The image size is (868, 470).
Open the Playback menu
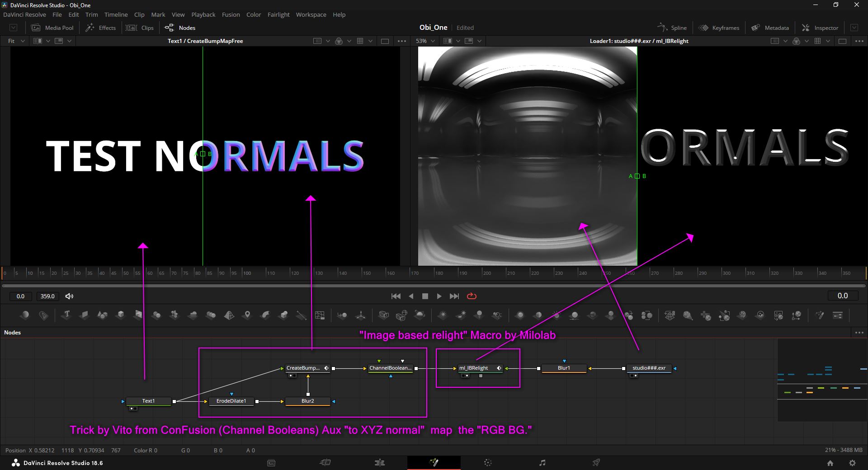coord(203,14)
